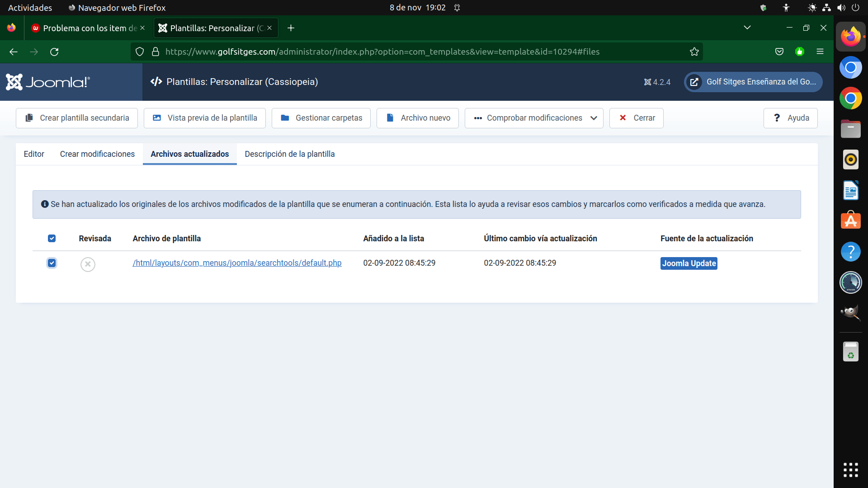Open the searchtools/default.php file link
The width and height of the screenshot is (868, 488).
click(237, 263)
